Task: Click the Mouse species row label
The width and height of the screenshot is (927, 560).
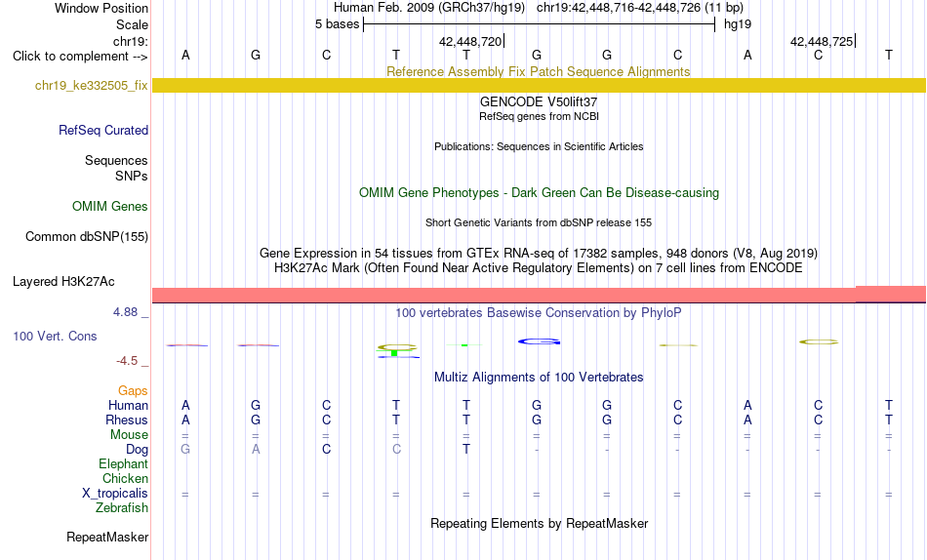Action: [x=129, y=435]
